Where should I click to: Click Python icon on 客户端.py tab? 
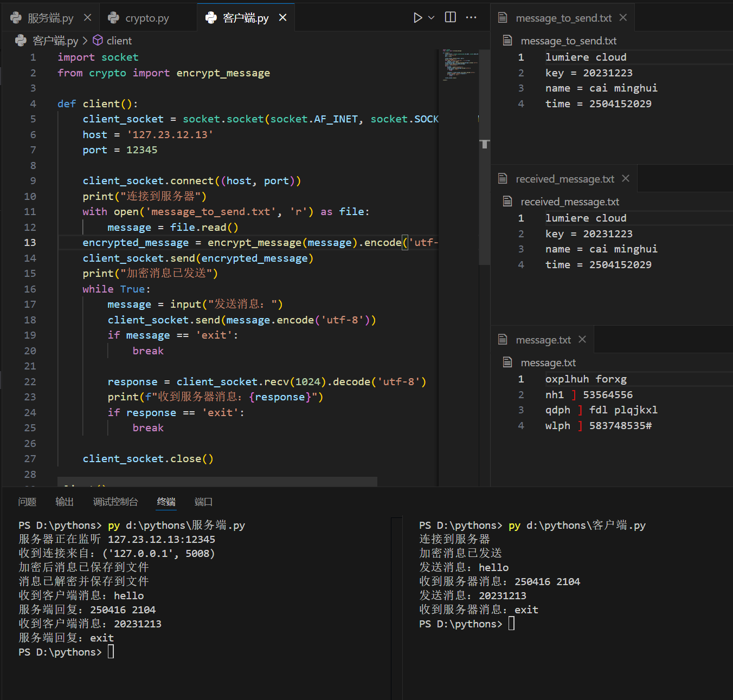pos(211,18)
